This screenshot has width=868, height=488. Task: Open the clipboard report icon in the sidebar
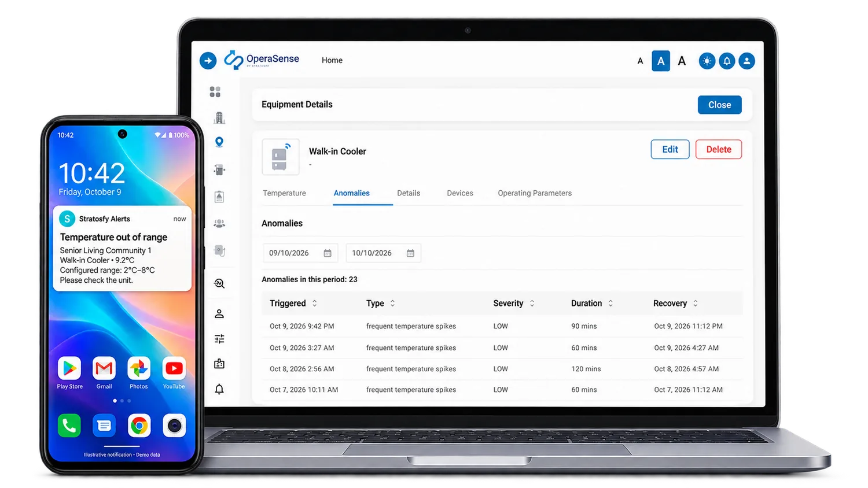pos(219,197)
